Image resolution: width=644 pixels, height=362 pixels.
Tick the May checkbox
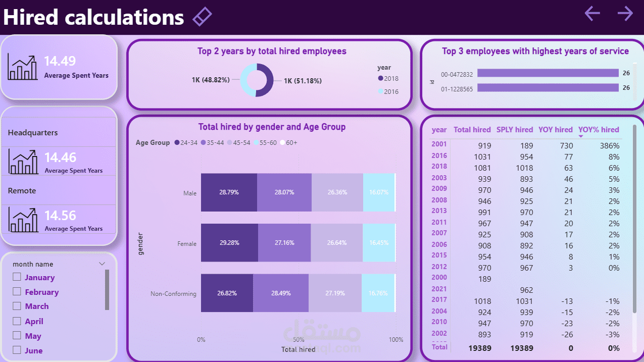[x=17, y=335]
